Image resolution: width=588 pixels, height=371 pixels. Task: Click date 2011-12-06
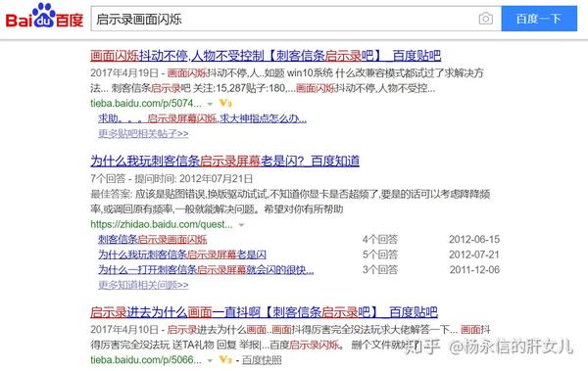click(x=474, y=269)
